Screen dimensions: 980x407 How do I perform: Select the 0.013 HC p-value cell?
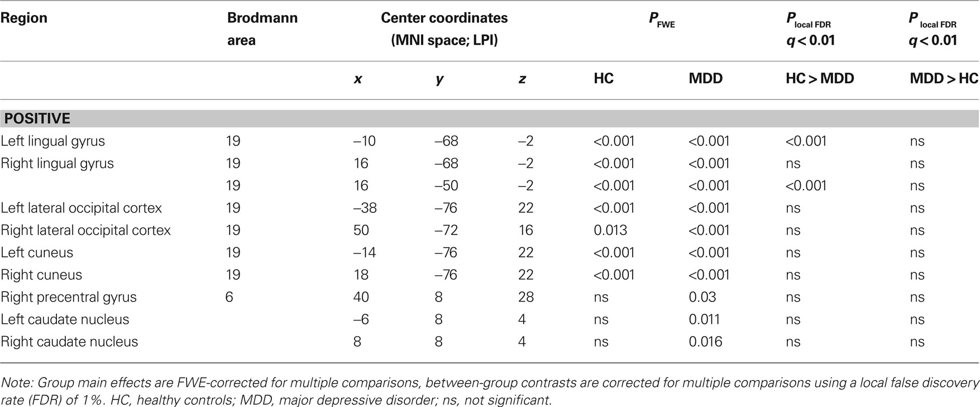coord(610,231)
